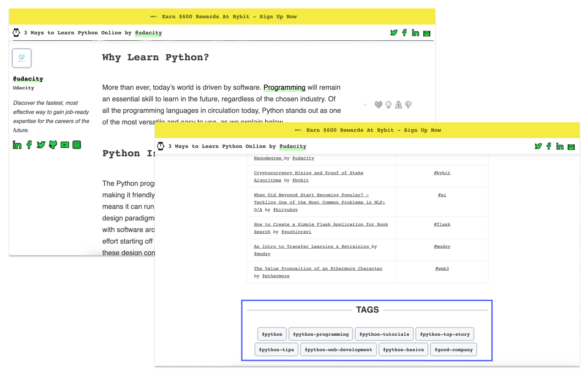Open Value Proposition of an Ethermore Character article
The image size is (588, 375).
click(x=318, y=268)
